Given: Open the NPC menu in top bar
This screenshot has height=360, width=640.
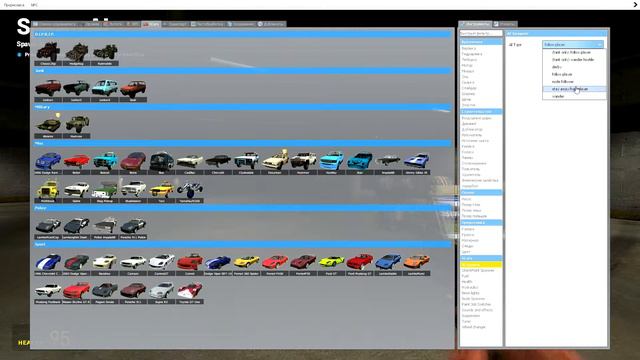Looking at the screenshot, I should pyautogui.click(x=34, y=5).
